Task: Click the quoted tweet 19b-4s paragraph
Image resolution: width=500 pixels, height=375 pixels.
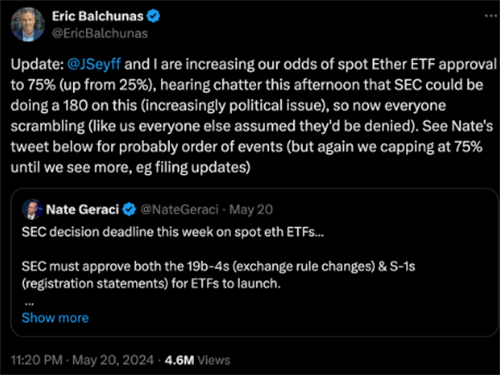Action: [218, 275]
